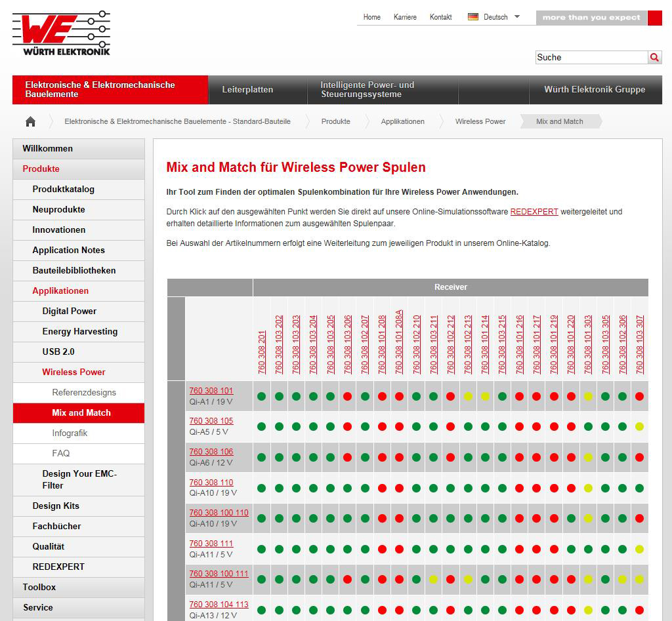Open receiver column link 760 308 201
This screenshot has width=672, height=621.
261,353
